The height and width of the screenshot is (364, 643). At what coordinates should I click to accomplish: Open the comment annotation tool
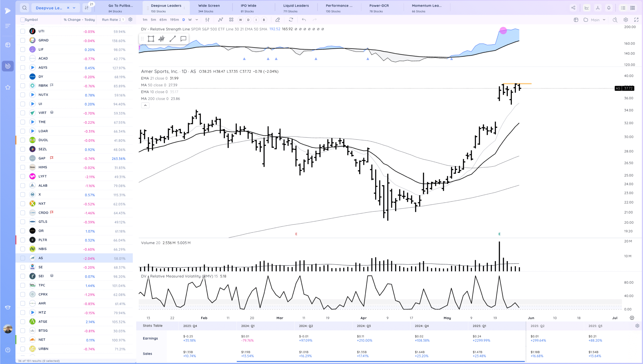[183, 39]
